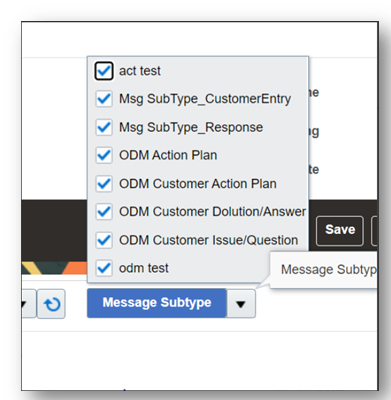The height and width of the screenshot is (400, 391).
Task: Uncheck Msg SubType_Response checkbox
Action: pos(104,127)
